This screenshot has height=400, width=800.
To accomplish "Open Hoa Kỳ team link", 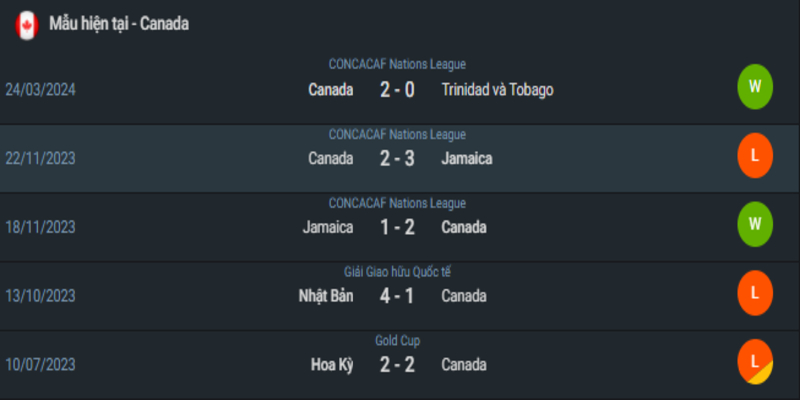I will coord(332,365).
